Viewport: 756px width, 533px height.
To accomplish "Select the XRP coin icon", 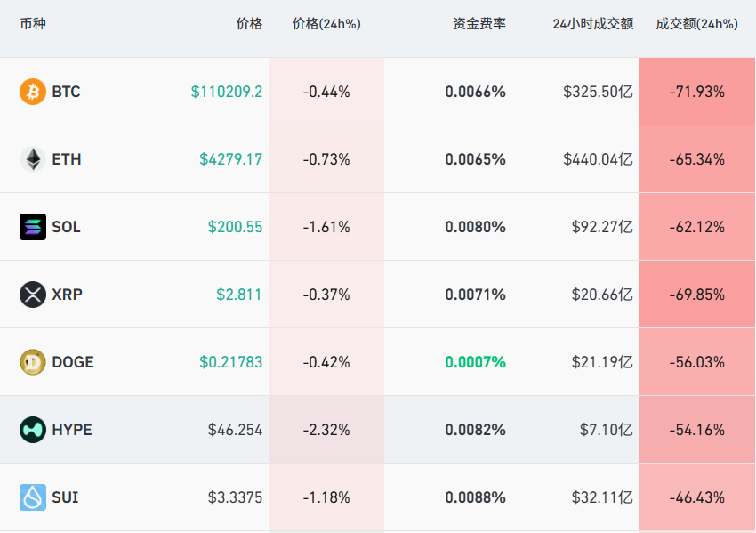I will coord(33,295).
